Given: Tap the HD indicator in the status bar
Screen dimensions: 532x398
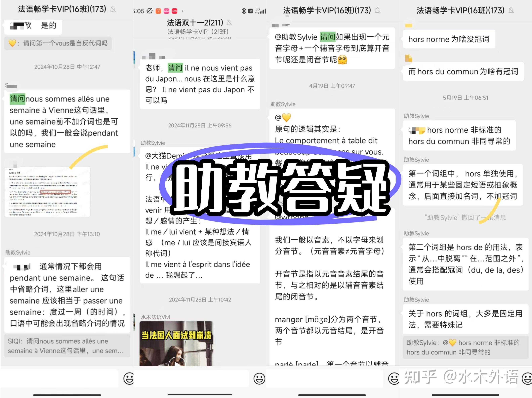Looking at the screenshot, I should (x=251, y=11).
